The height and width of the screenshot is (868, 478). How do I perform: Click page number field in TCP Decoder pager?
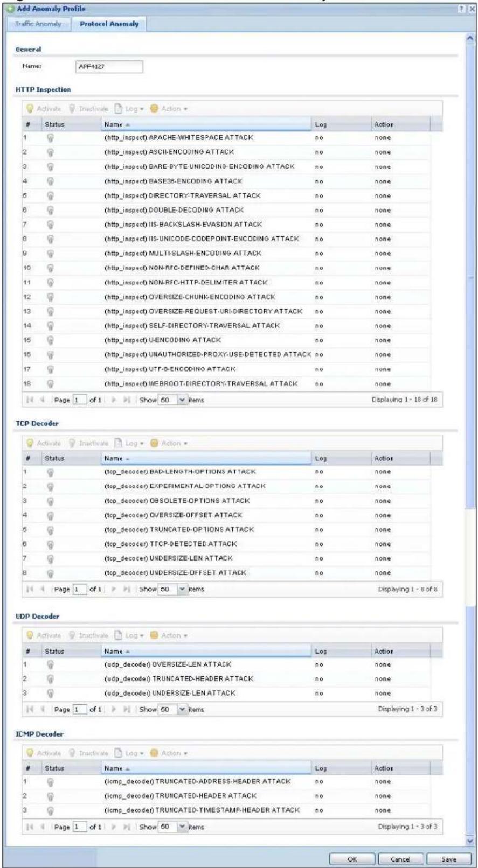[x=79, y=590]
